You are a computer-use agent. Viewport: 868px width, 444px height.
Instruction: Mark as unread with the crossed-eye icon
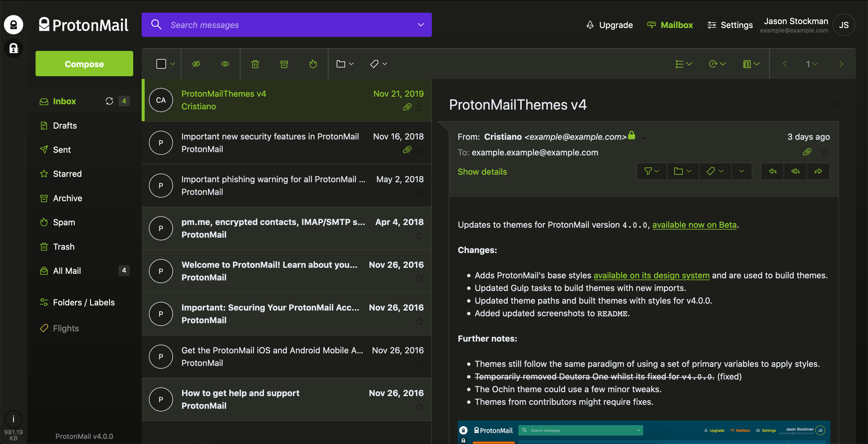196,64
